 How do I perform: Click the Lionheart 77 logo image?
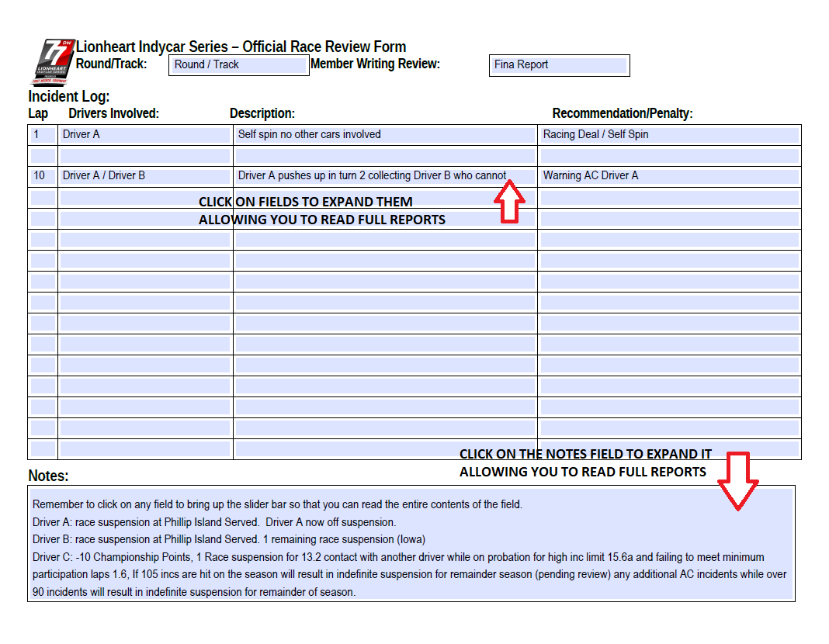(52, 62)
